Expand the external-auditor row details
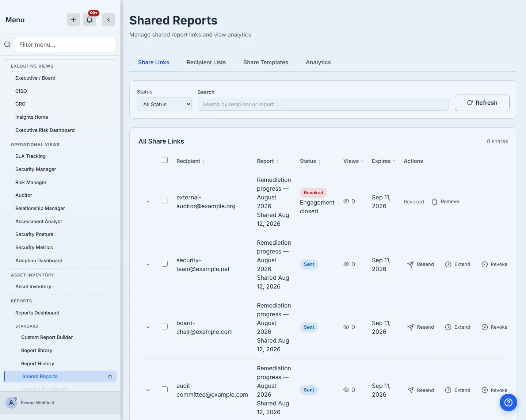526x420 pixels. click(x=148, y=202)
